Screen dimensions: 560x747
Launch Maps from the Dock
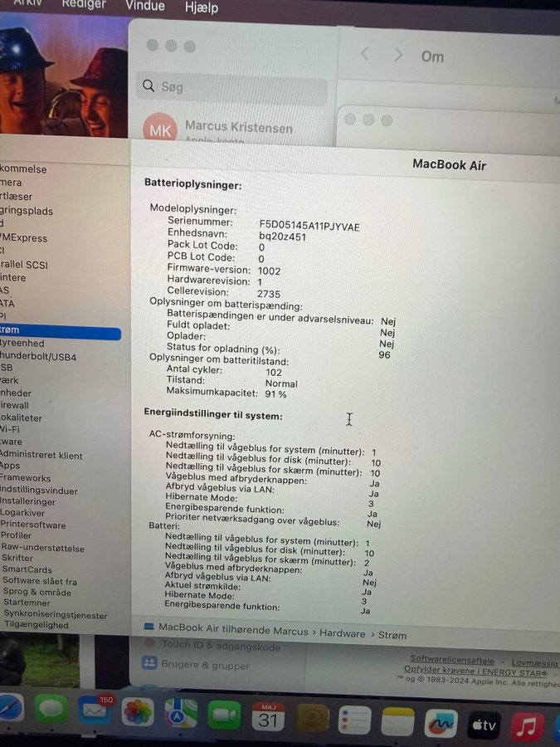point(181,713)
